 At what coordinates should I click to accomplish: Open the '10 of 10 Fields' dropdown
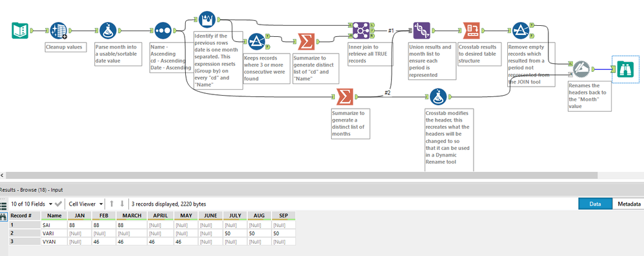(x=32, y=204)
